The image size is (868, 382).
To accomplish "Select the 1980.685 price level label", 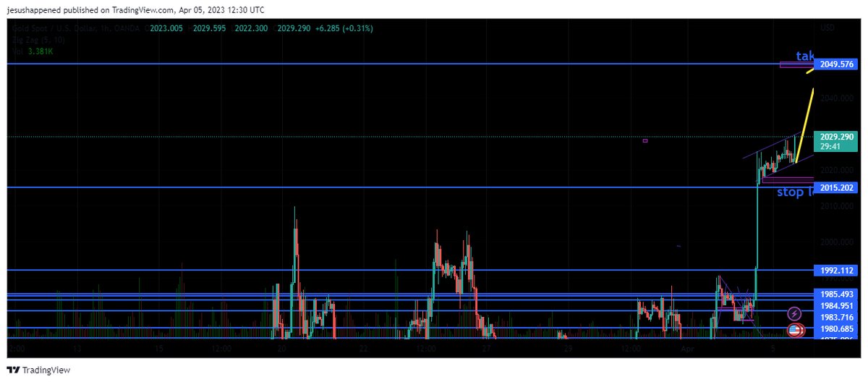I will tap(836, 329).
